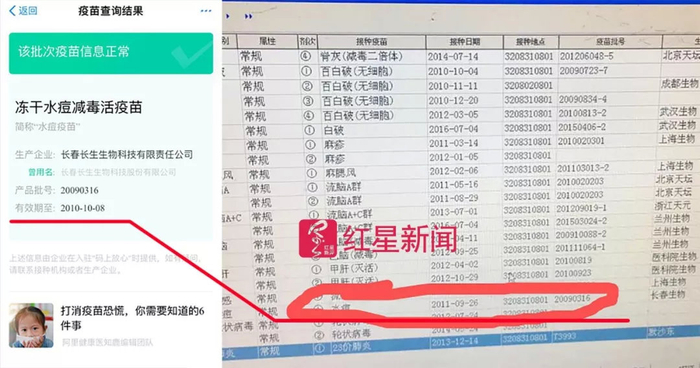This screenshot has width=700, height=368.
Task: Select date cell 2012-10-29
Action: pos(454,278)
